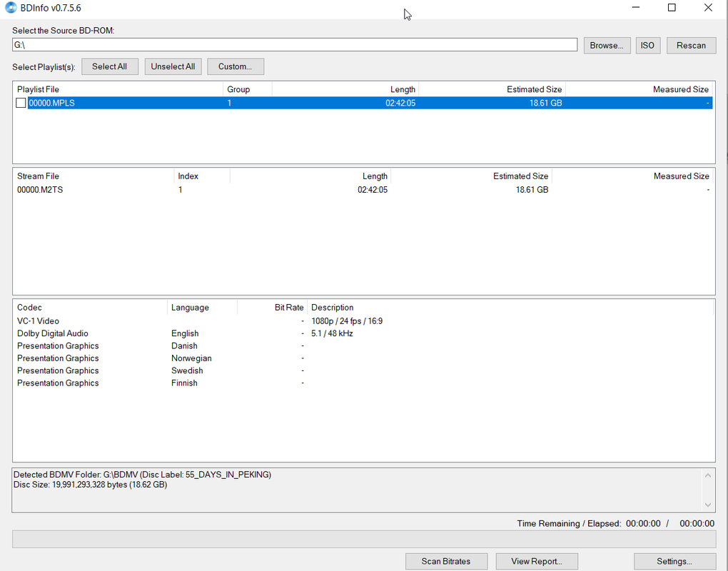728x571 pixels.
Task: Select the VC-1 Video stream row
Action: (363, 320)
